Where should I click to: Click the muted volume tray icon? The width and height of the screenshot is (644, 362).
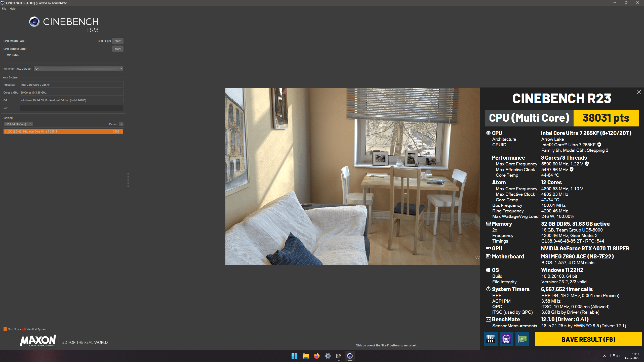[x=619, y=356]
